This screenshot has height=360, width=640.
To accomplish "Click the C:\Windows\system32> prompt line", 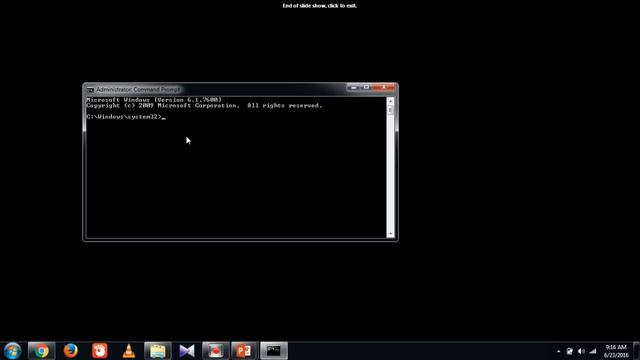I will coord(126,117).
